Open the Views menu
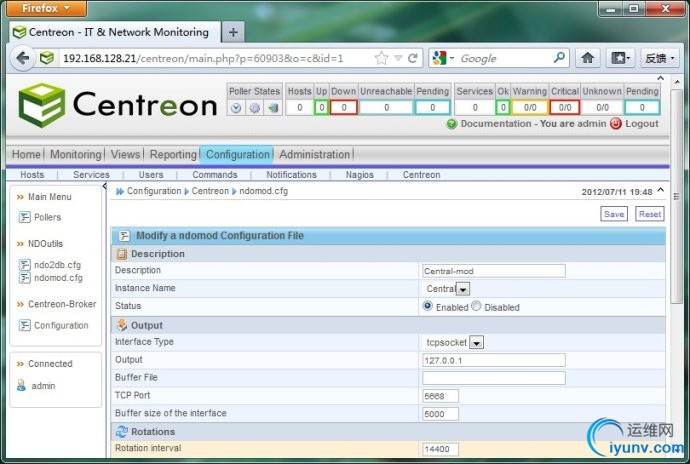The height and width of the screenshot is (464, 690). (125, 155)
